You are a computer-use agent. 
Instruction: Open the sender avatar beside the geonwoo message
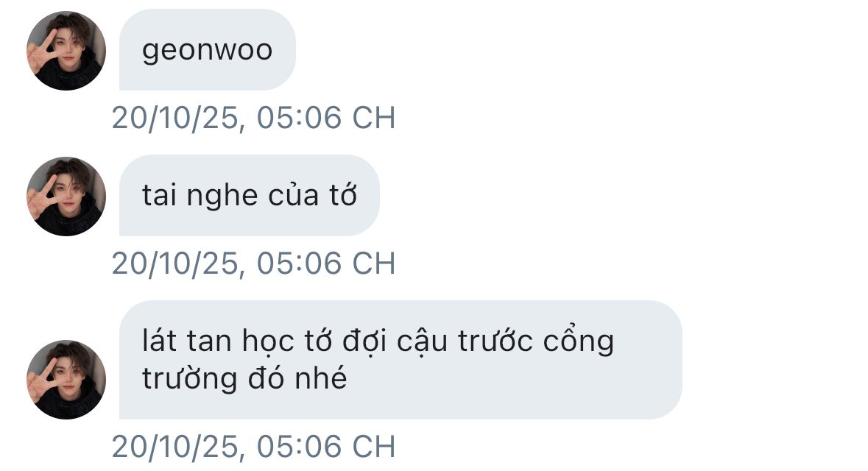66,51
